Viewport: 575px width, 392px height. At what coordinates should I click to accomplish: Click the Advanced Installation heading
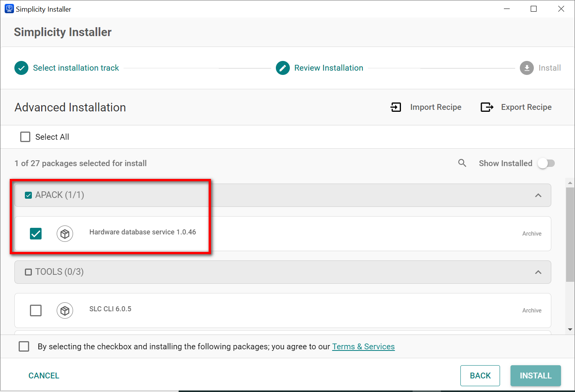[x=70, y=108]
